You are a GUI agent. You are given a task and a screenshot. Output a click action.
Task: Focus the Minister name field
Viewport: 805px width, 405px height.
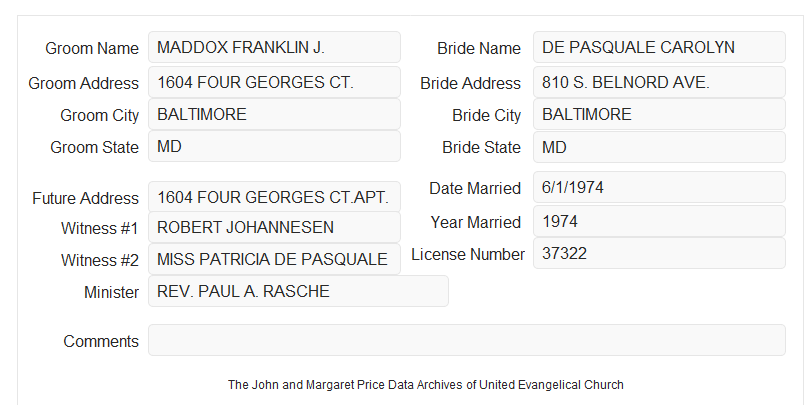click(298, 291)
